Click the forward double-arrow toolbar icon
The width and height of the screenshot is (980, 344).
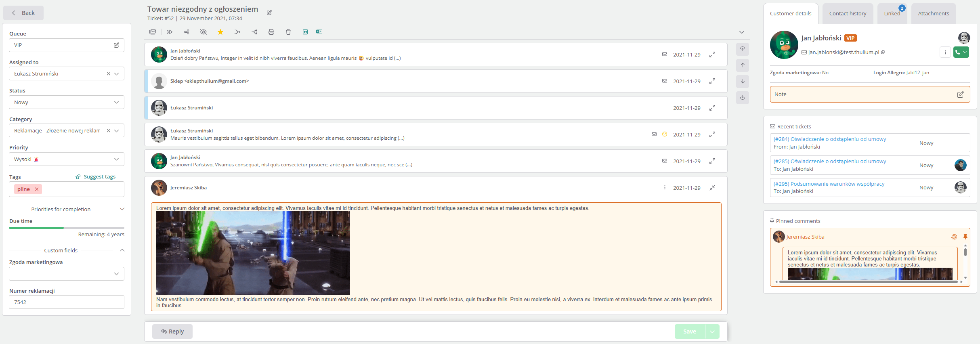pos(170,32)
